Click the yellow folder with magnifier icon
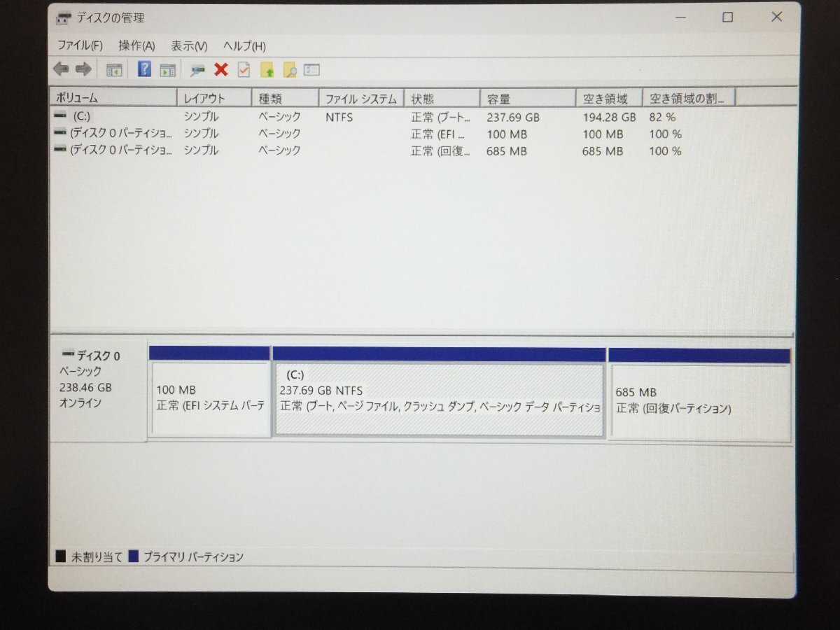 pos(290,70)
